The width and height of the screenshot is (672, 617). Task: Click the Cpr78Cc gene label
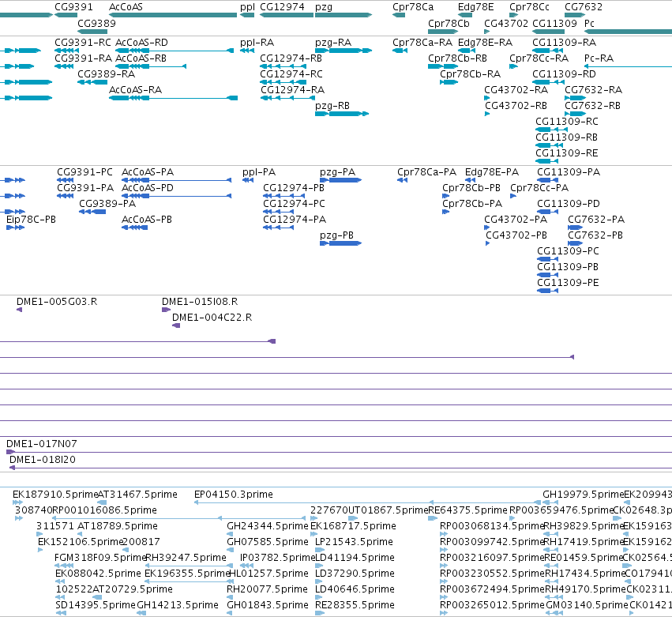tap(529, 7)
